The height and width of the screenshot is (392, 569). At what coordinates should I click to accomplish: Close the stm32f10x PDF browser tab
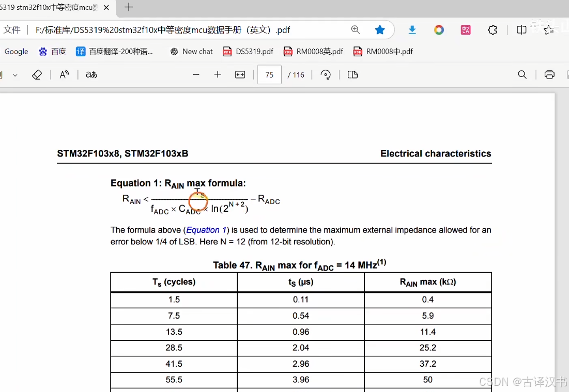coord(106,7)
